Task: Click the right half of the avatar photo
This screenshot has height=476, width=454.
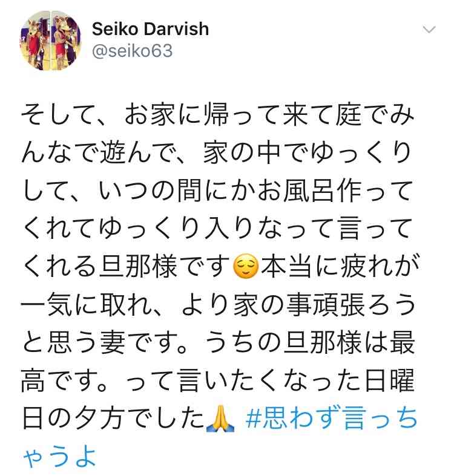Action: (x=66, y=41)
